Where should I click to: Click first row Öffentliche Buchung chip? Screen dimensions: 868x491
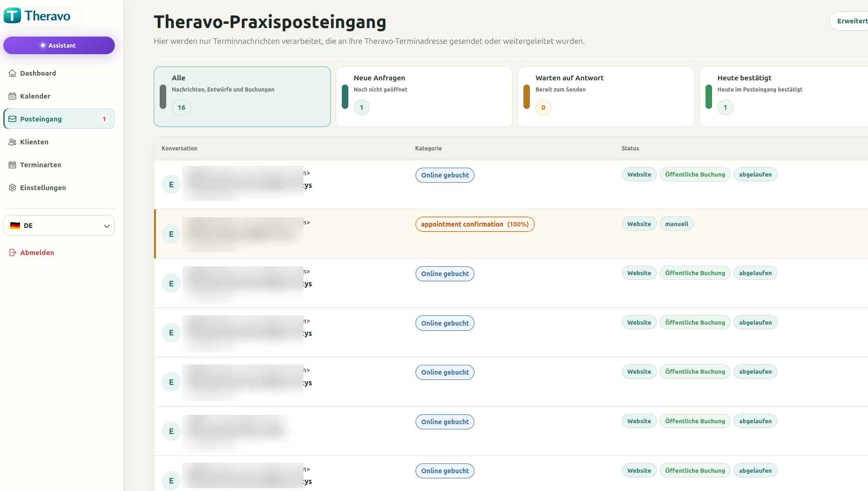click(695, 175)
